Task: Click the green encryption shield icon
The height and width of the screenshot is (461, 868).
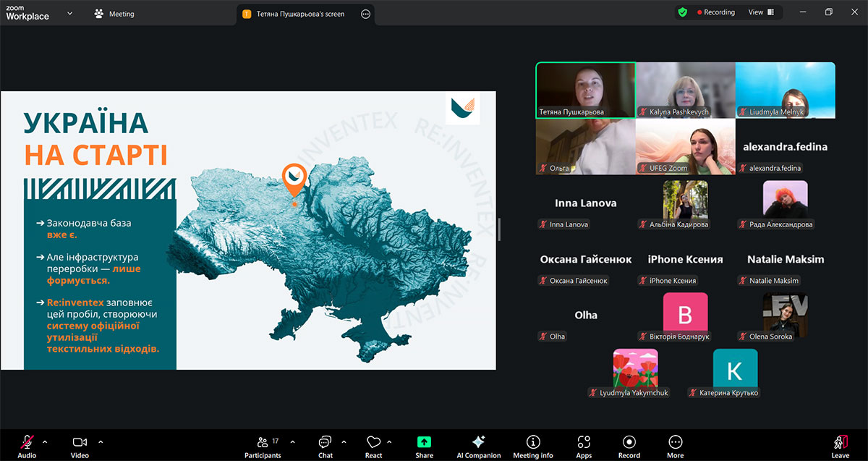Action: click(x=682, y=12)
